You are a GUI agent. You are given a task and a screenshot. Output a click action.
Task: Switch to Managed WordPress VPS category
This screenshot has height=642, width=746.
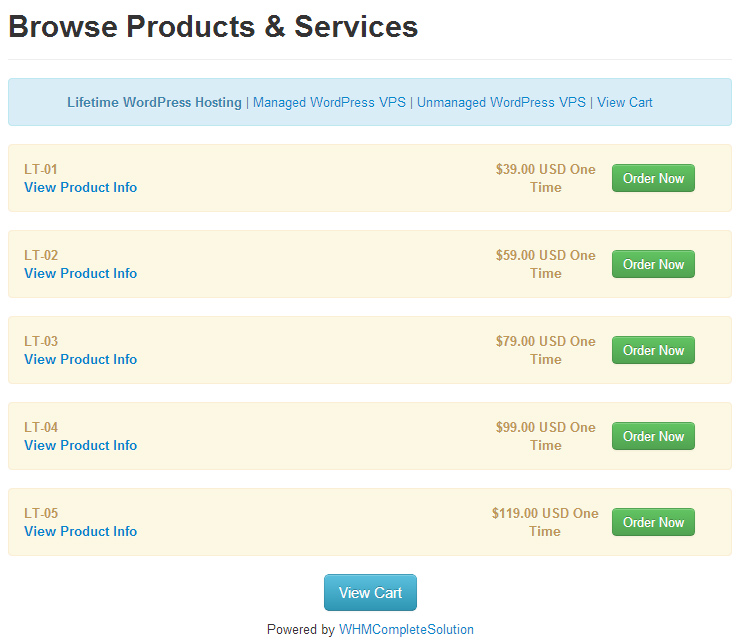(x=328, y=102)
